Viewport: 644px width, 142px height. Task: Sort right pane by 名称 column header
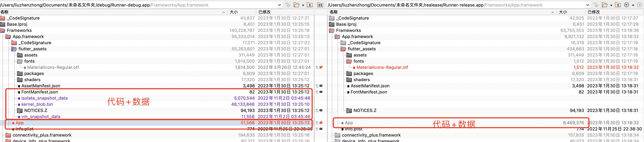tap(334, 12)
